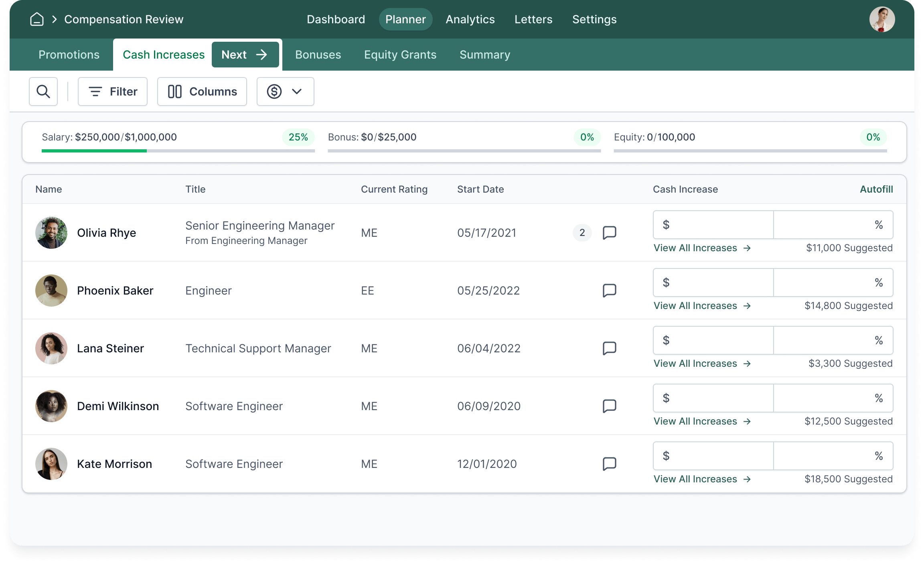This screenshot has height=565, width=924.
Task: Open the Equity Grants tab
Action: pyautogui.click(x=400, y=55)
